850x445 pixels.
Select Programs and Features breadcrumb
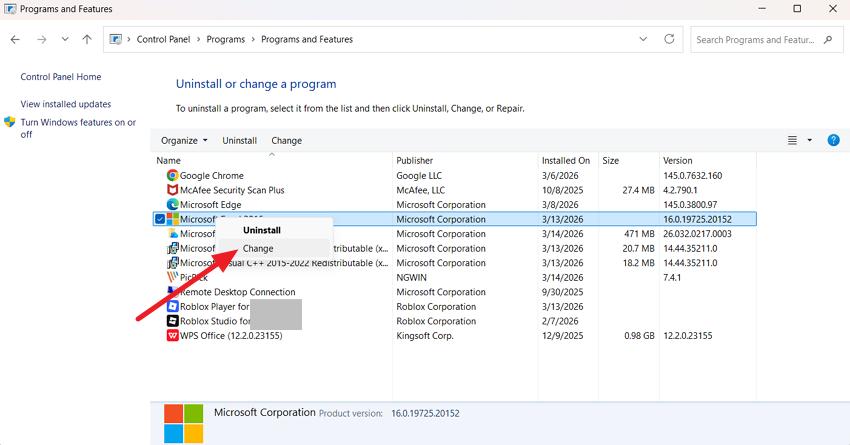click(307, 40)
